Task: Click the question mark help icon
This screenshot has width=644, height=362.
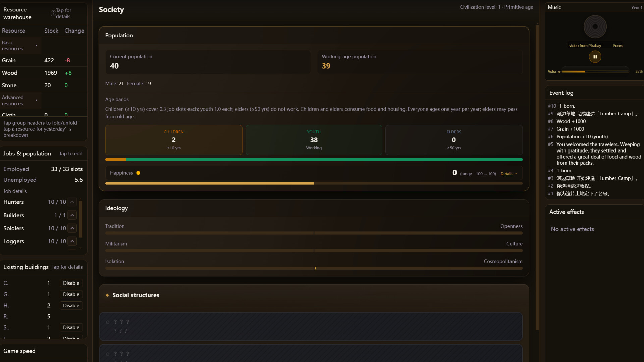Action: (x=53, y=13)
